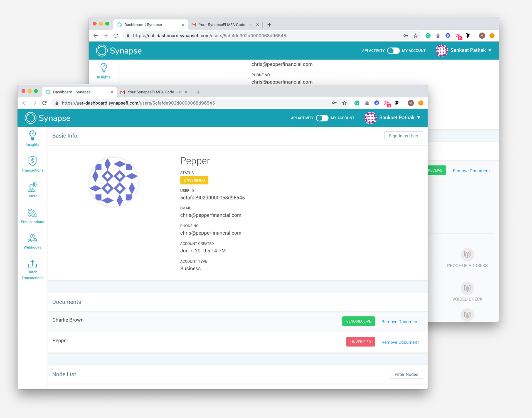The height and width of the screenshot is (418, 532).
Task: Bookmark page with front window star icon
Action: [x=344, y=103]
